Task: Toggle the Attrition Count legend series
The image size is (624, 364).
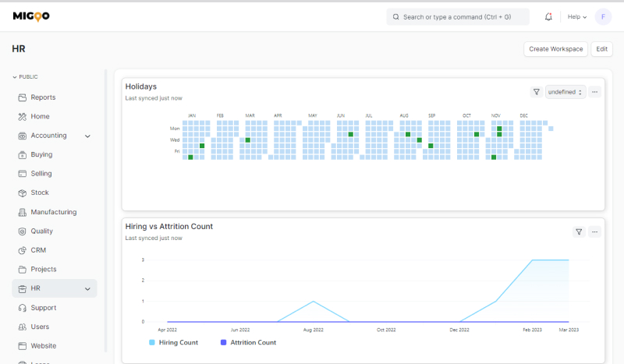Action: tap(248, 342)
